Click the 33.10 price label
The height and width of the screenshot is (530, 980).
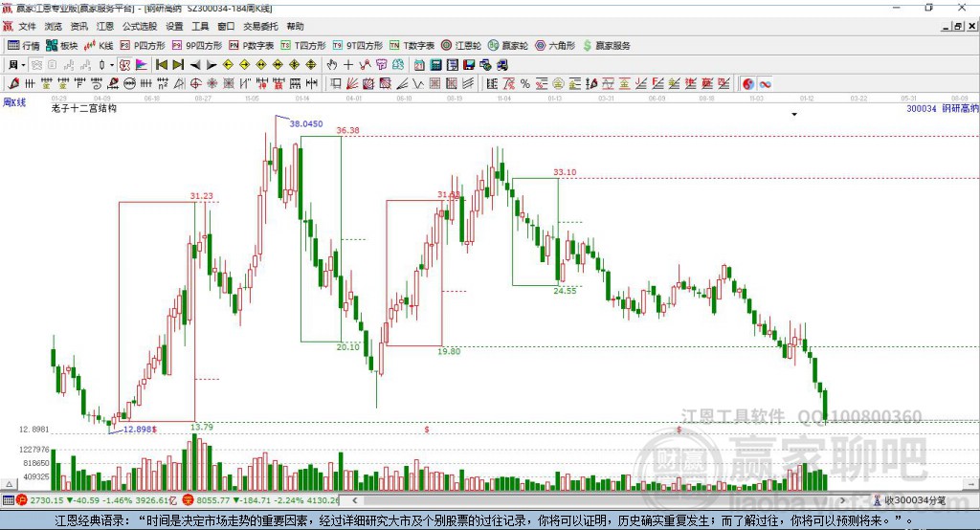point(565,172)
